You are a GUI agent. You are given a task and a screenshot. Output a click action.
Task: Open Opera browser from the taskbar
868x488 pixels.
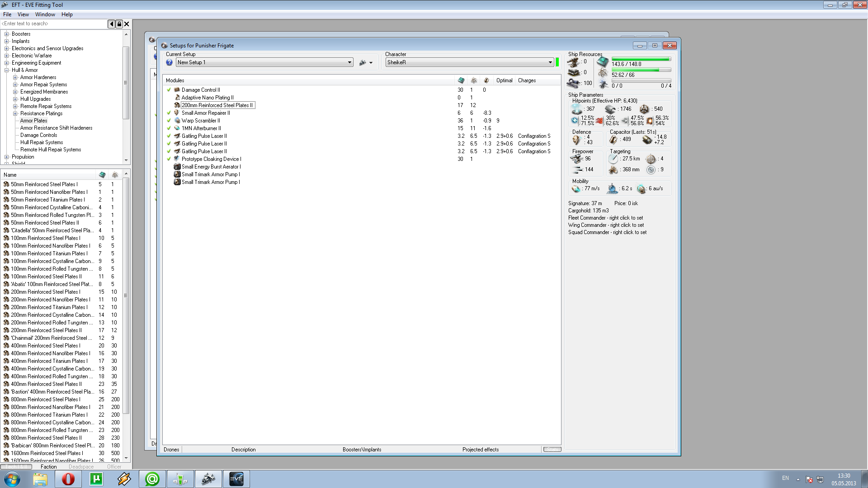(x=68, y=479)
